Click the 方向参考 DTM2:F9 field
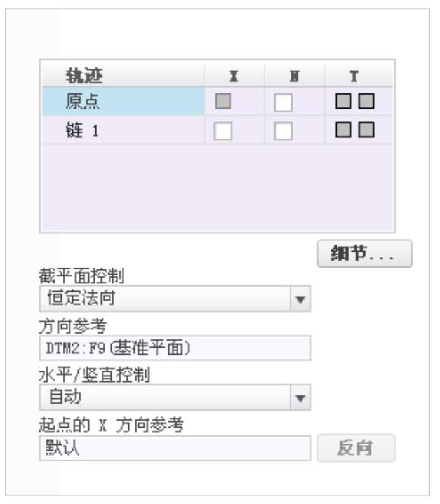440x504 pixels. point(175,348)
